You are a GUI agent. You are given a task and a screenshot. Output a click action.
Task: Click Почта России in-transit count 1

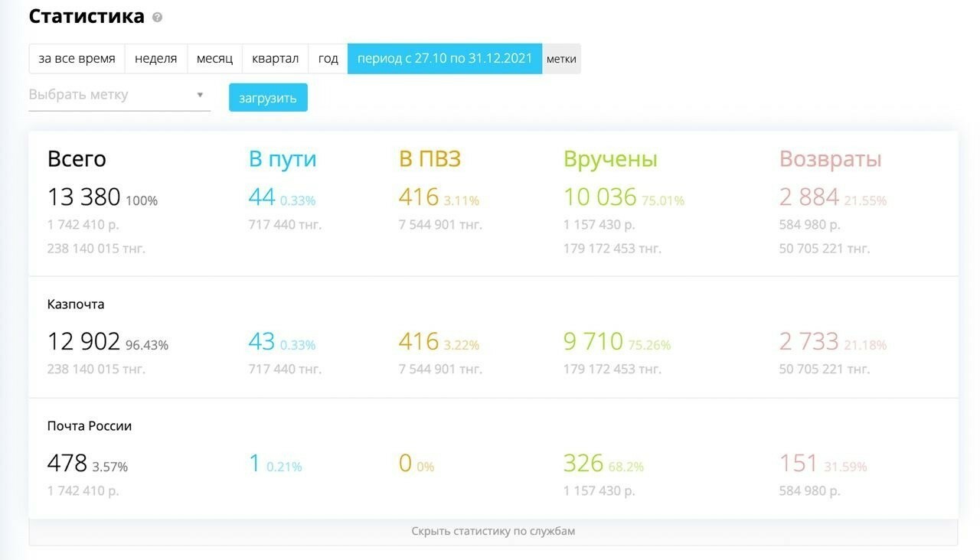coord(255,463)
